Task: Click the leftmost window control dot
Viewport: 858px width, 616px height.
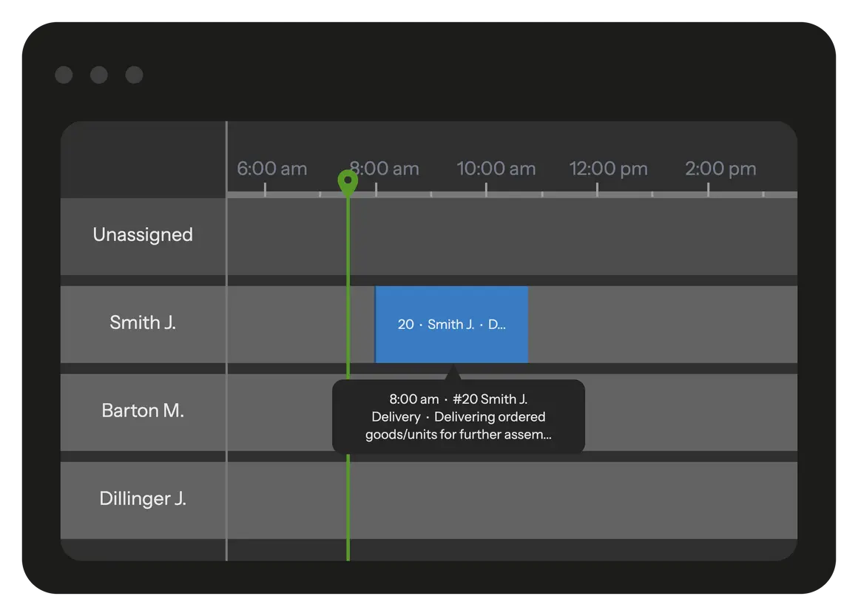Action: click(64, 75)
